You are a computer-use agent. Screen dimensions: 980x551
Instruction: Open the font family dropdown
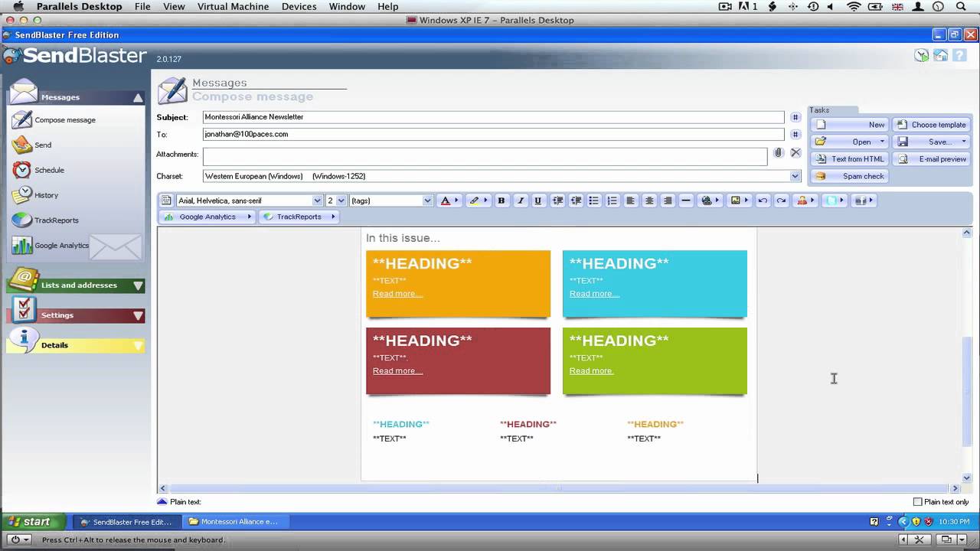[x=317, y=201]
